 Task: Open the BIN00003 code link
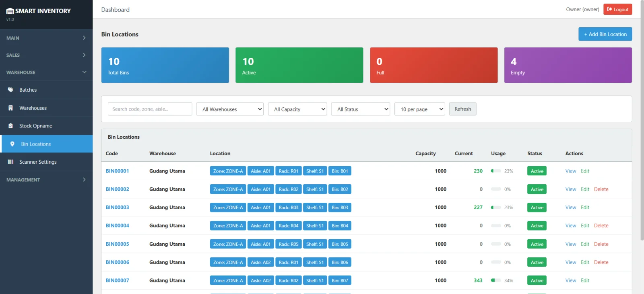118,208
